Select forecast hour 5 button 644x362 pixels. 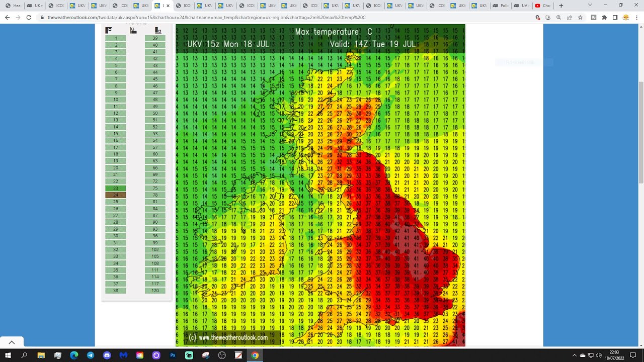tap(116, 65)
